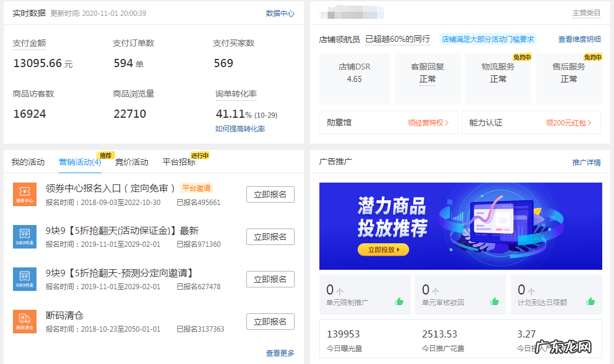Click the thumbs-up icon beside 单元限制推广
614x364 pixels.
pos(399,302)
